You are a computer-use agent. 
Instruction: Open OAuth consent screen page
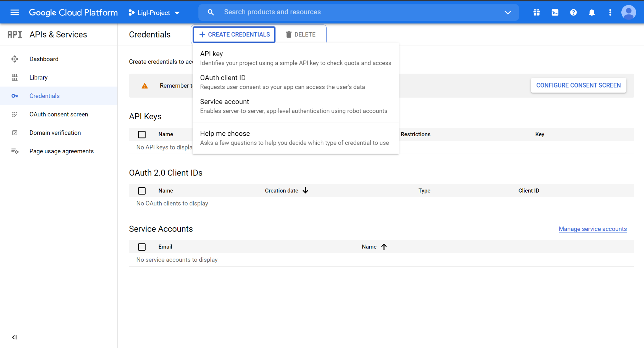pos(59,114)
